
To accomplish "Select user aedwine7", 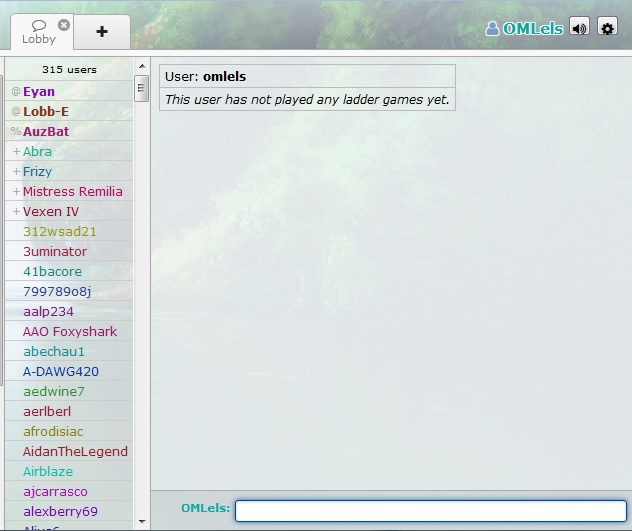I will click(x=69, y=391).
